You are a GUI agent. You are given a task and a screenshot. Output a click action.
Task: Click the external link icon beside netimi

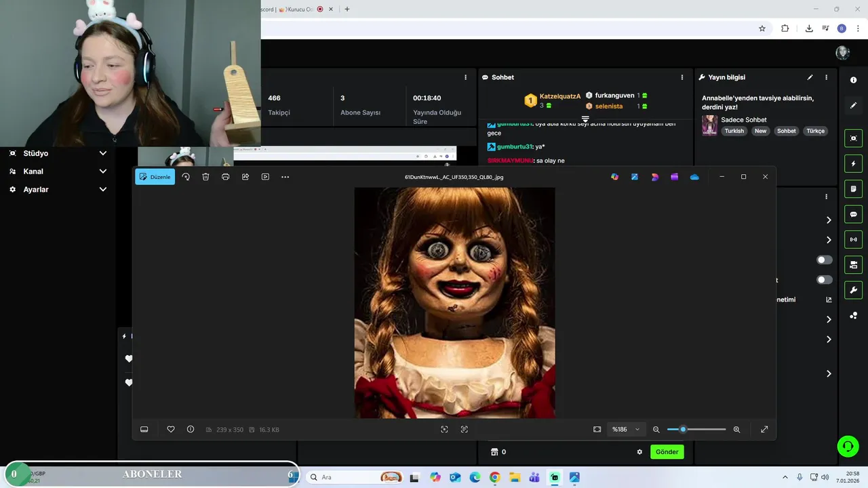tap(829, 300)
